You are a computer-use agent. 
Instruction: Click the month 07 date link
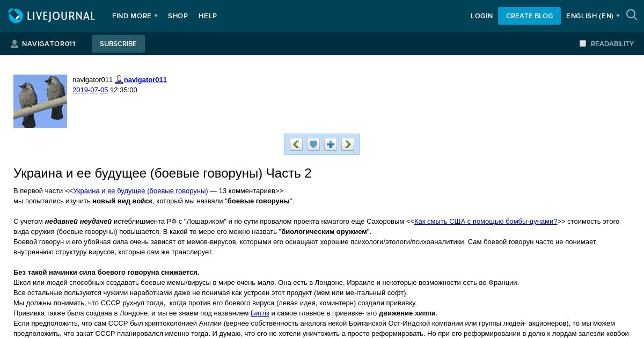pyautogui.click(x=94, y=90)
